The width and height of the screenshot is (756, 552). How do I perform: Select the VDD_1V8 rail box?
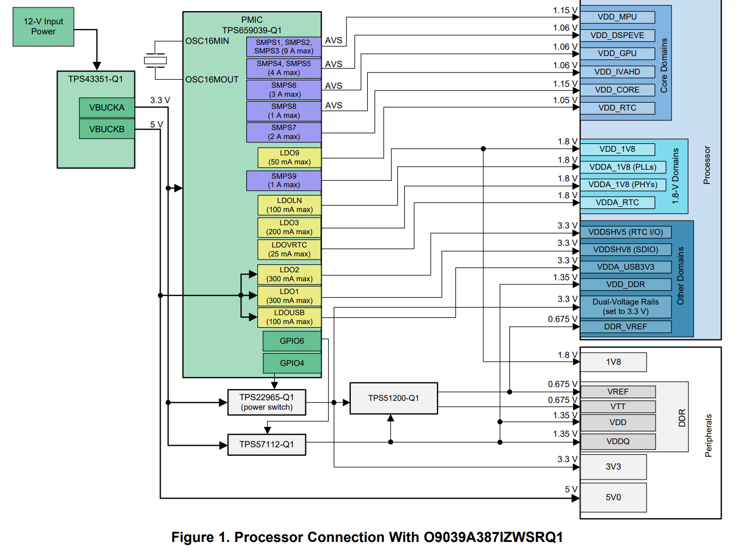coord(618,149)
